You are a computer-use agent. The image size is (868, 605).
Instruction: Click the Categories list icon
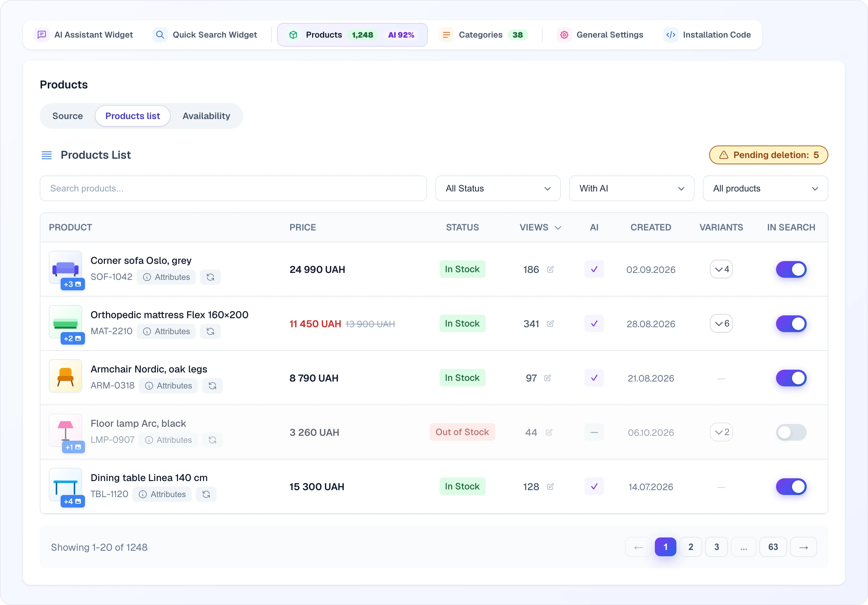[x=446, y=35]
